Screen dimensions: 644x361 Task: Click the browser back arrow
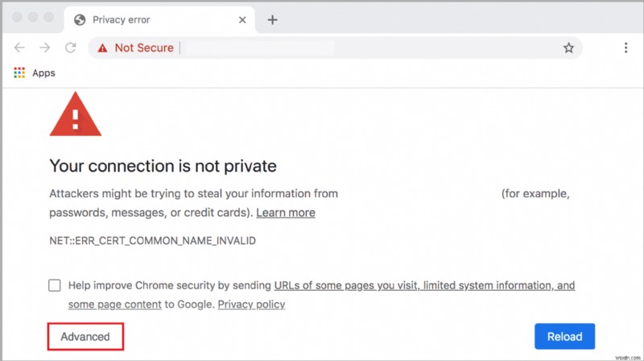pos(20,48)
